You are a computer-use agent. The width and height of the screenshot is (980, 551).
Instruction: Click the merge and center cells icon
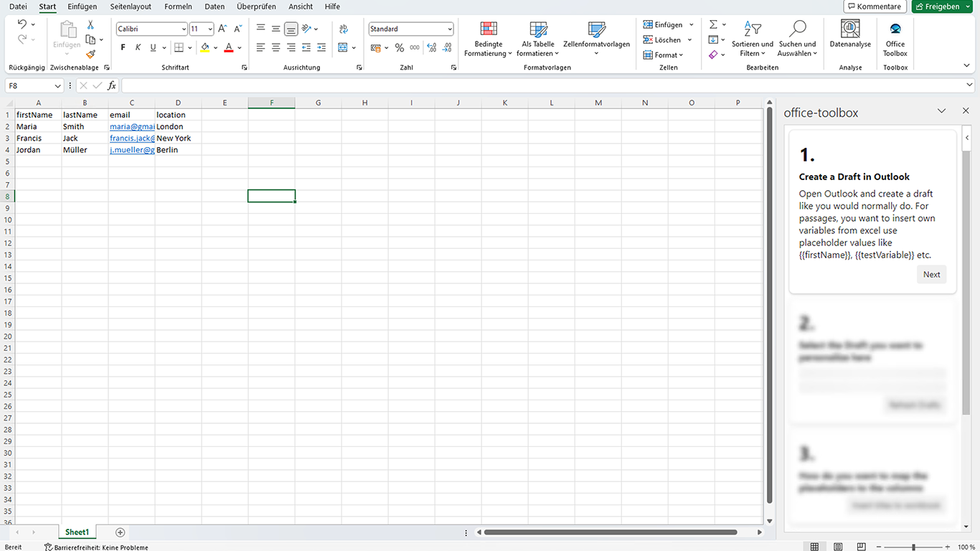(343, 47)
